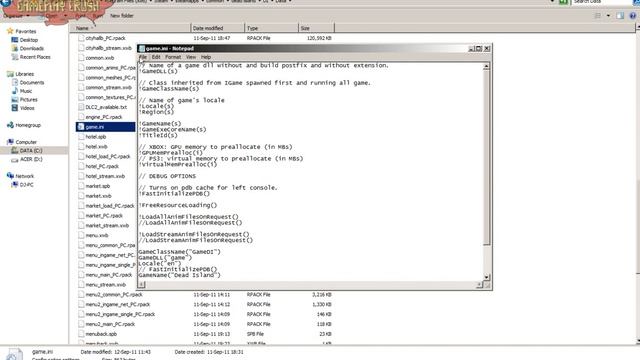Click game.ini file icon in list
This screenshot has width=640, height=360.
coord(81,127)
